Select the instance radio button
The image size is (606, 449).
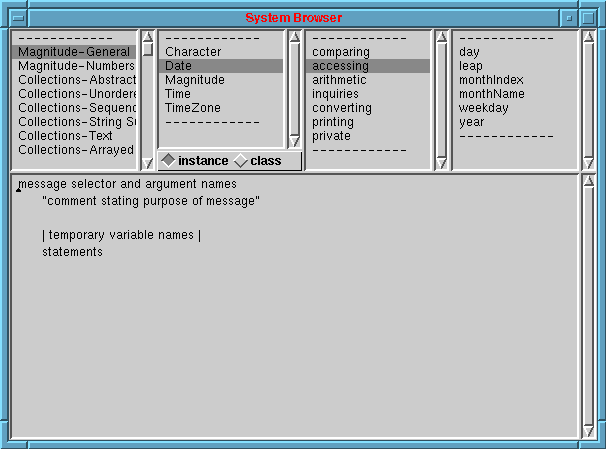(195, 161)
